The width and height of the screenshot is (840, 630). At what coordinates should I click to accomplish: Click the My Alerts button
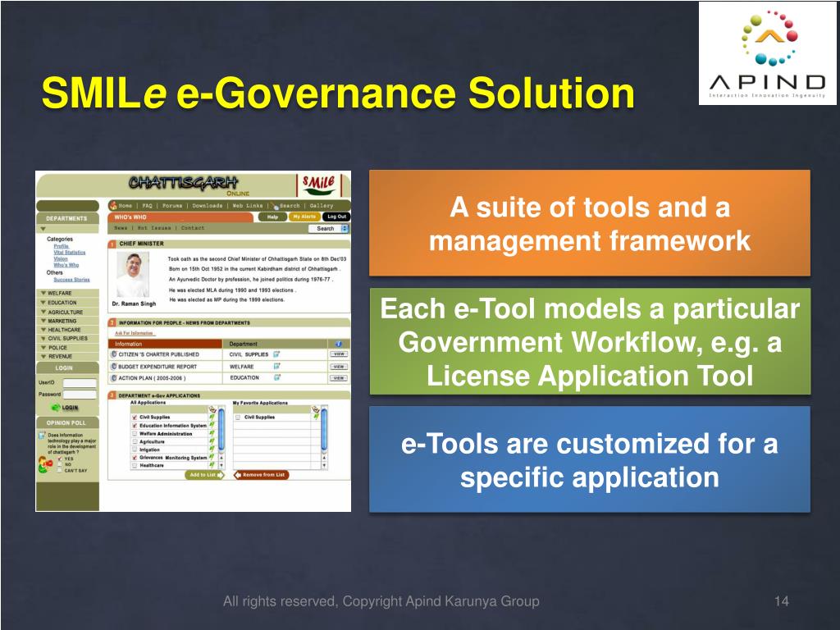305,217
